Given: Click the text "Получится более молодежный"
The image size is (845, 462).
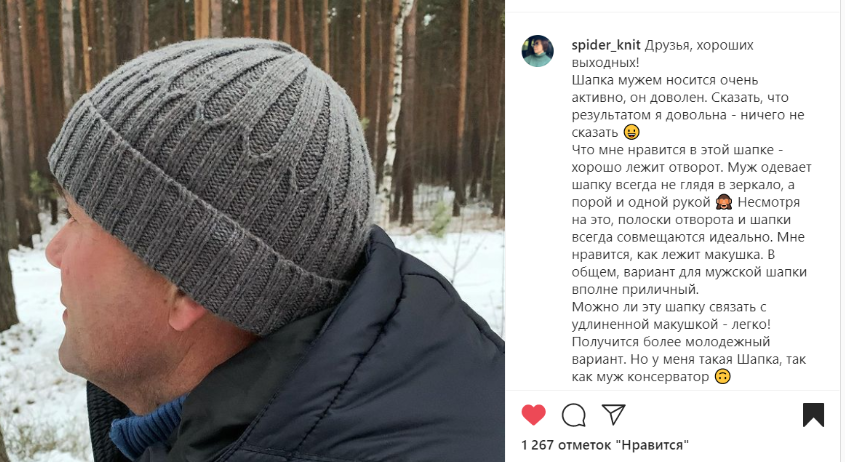Looking at the screenshot, I should coord(671,342).
